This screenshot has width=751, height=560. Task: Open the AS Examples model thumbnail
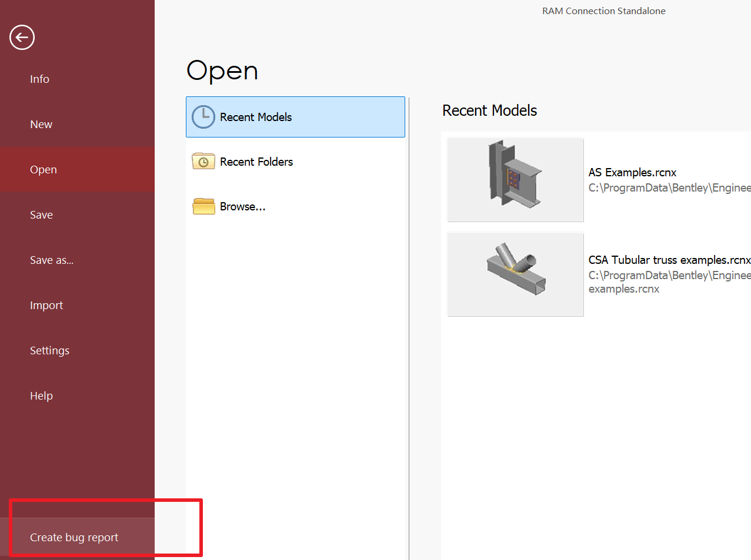point(515,180)
